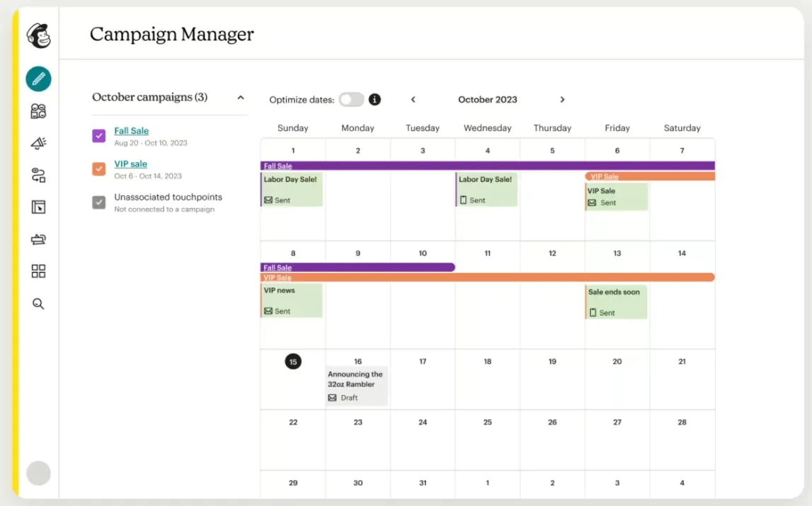Open the Create pencil icon in sidebar
Viewport: 812px width, 506px height.
[x=38, y=79]
